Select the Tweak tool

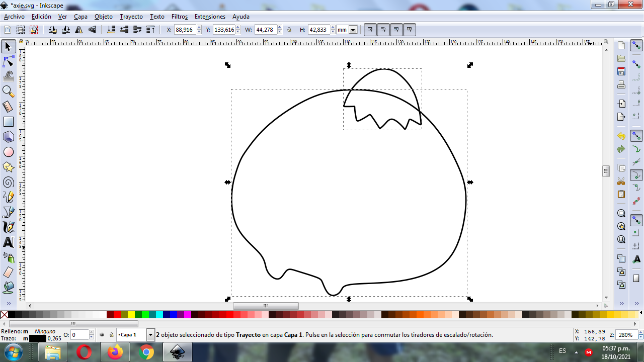coord(8,76)
